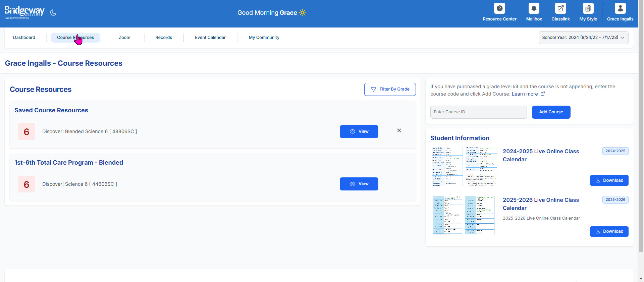Click Saved Course Resources heading
Screen dimensions: 644x282
(51, 110)
